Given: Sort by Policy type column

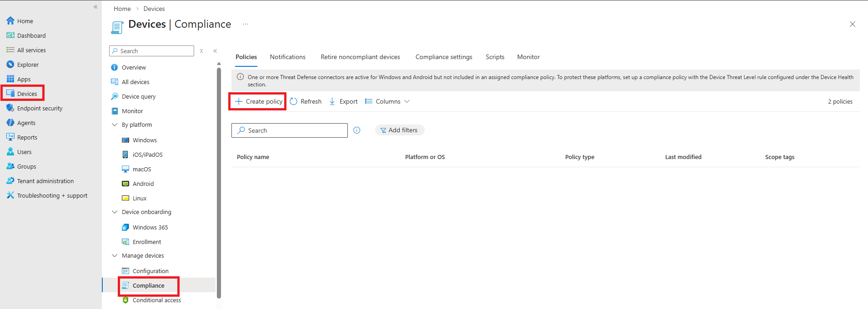Looking at the screenshot, I should coord(579,157).
